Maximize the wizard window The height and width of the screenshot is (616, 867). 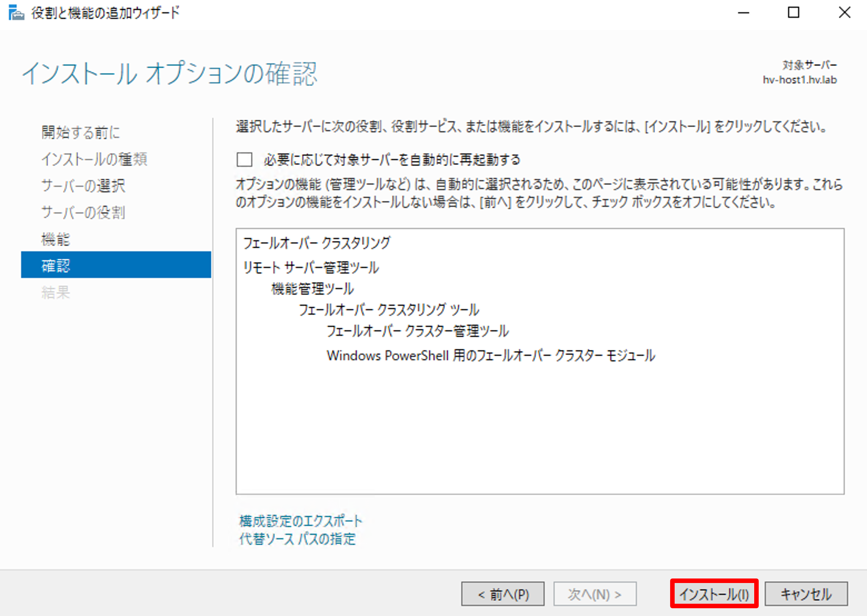coord(793,13)
